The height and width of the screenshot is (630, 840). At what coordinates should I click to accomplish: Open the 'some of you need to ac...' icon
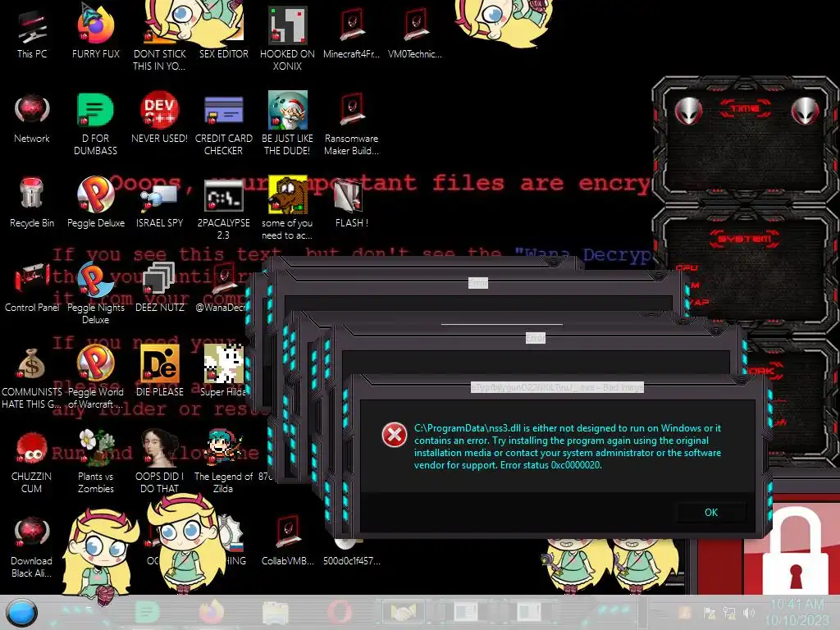click(x=288, y=208)
